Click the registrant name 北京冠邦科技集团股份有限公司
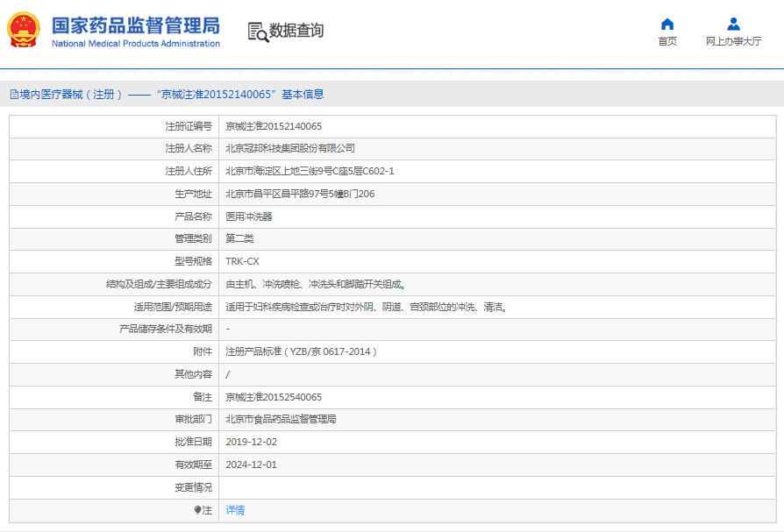 point(290,148)
